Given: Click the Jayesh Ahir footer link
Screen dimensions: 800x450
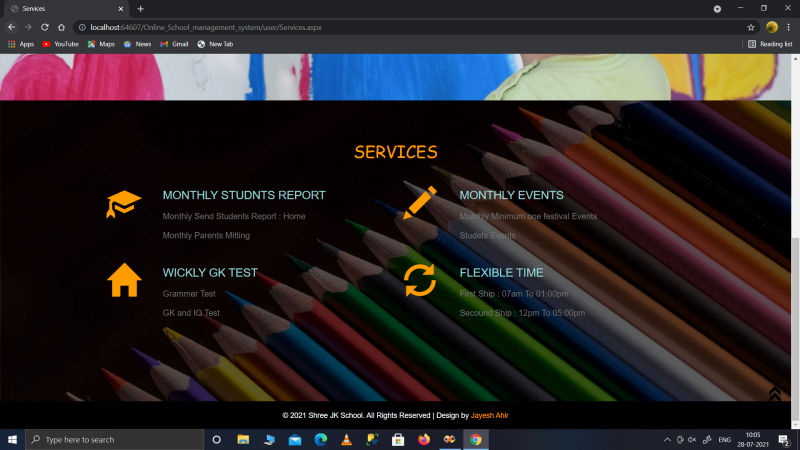Looking at the screenshot, I should pos(489,415).
